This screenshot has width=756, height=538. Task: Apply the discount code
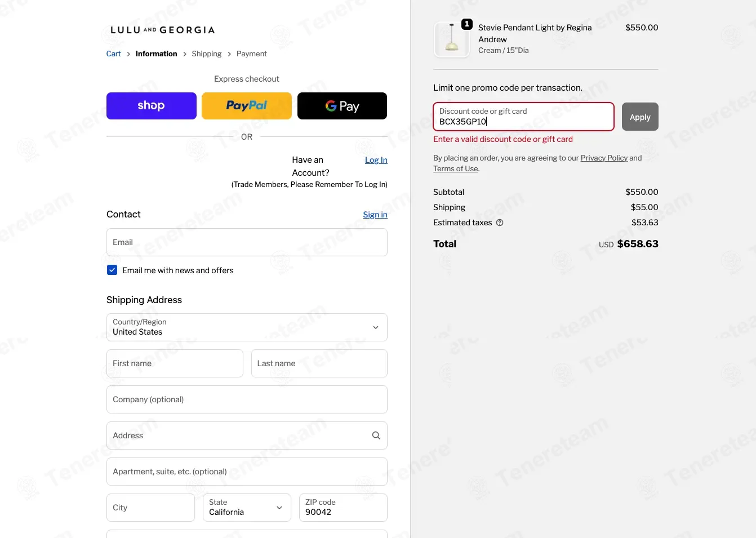pos(640,117)
